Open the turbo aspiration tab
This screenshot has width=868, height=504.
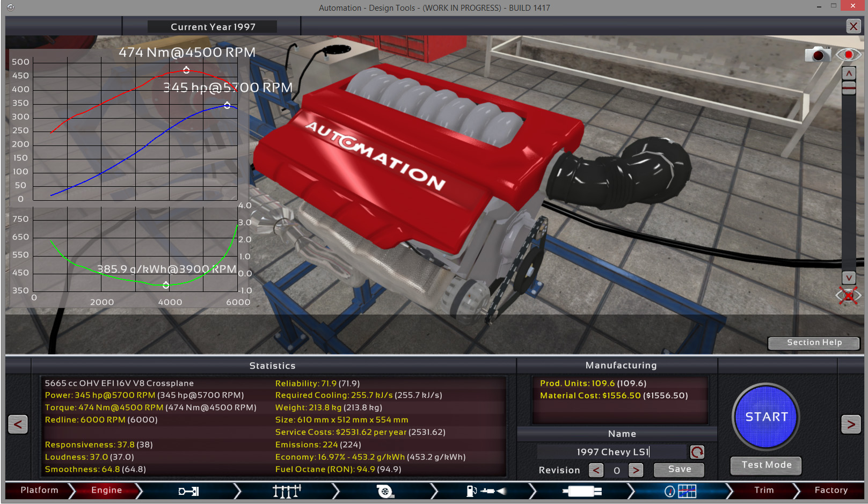click(385, 491)
